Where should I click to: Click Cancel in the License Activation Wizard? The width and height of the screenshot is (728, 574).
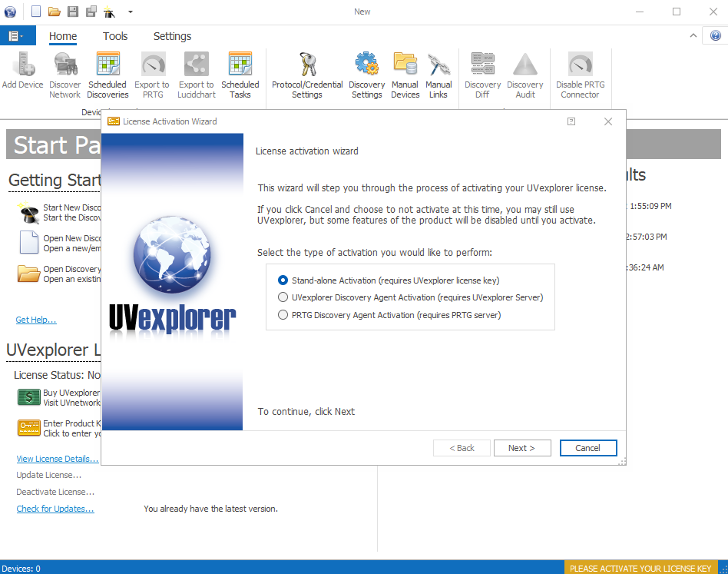[588, 448]
